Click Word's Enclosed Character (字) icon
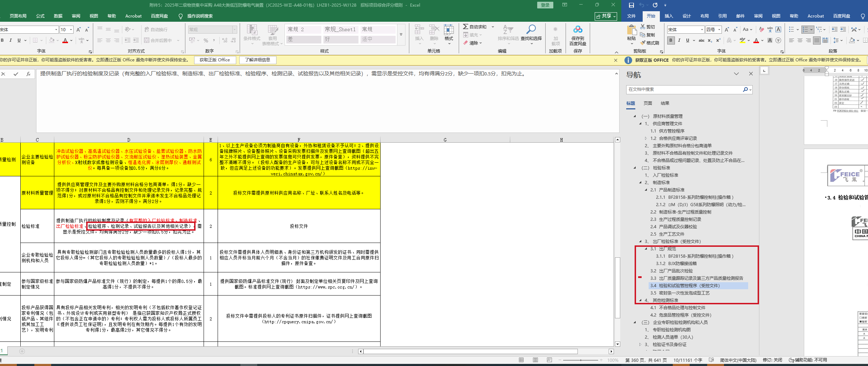The image size is (868, 366). (778, 40)
